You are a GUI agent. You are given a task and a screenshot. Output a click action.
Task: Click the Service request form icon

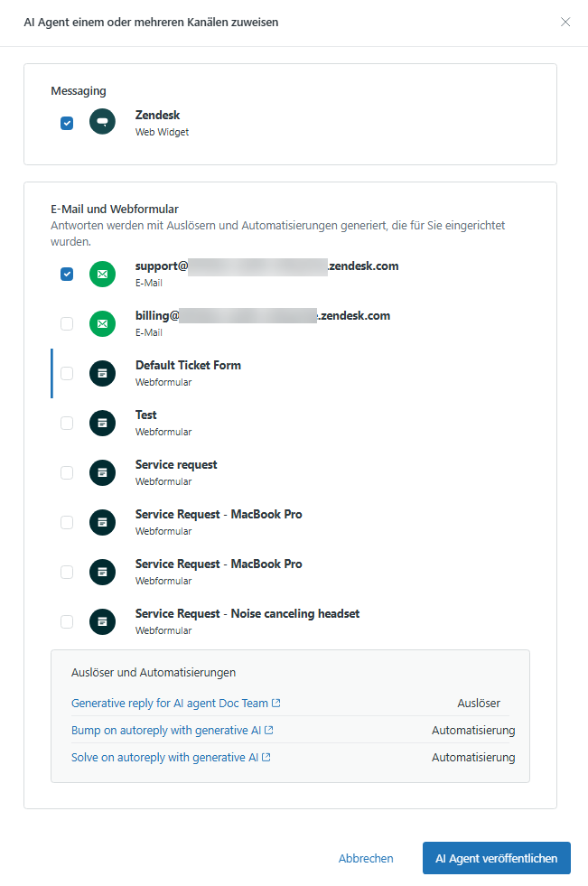coord(102,472)
